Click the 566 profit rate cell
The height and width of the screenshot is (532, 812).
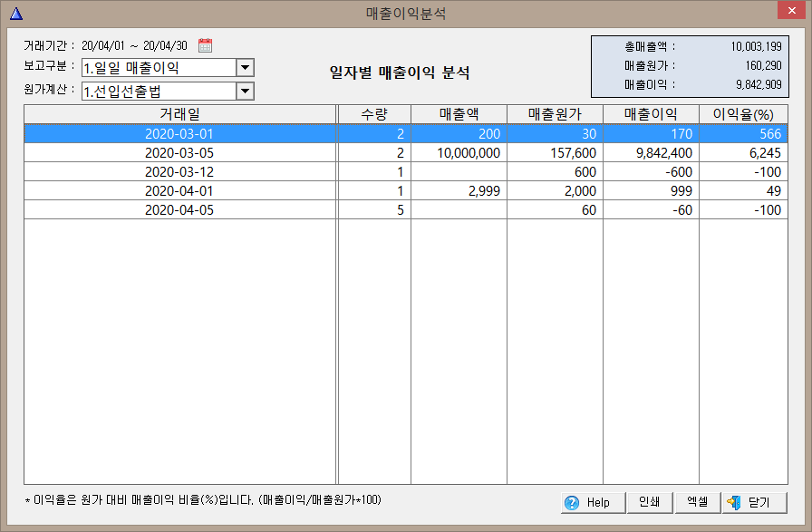tap(743, 133)
